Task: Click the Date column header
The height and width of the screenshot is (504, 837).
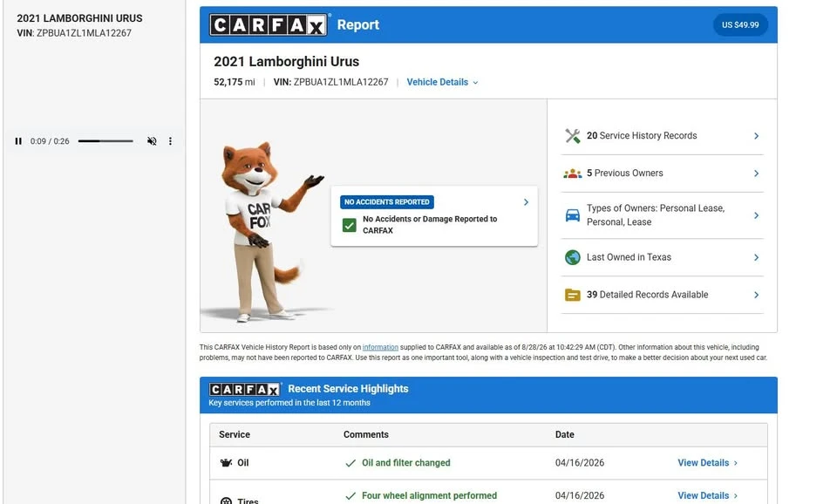Action: (x=565, y=434)
